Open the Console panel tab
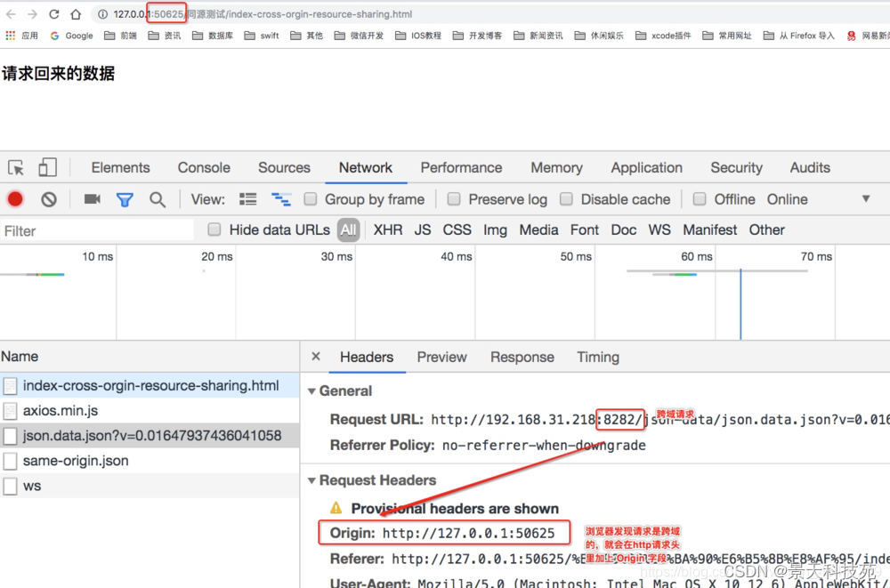Viewport: 890px width, 588px height. point(204,167)
